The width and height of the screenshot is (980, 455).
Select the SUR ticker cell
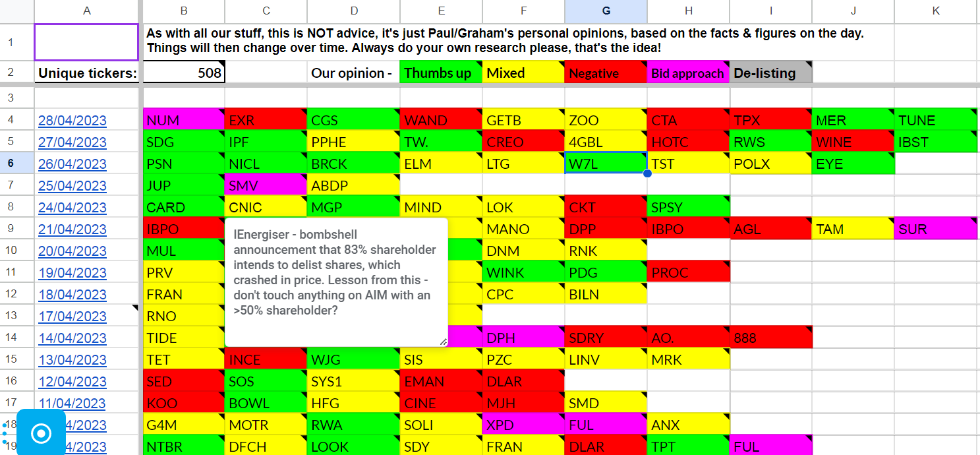[937, 229]
